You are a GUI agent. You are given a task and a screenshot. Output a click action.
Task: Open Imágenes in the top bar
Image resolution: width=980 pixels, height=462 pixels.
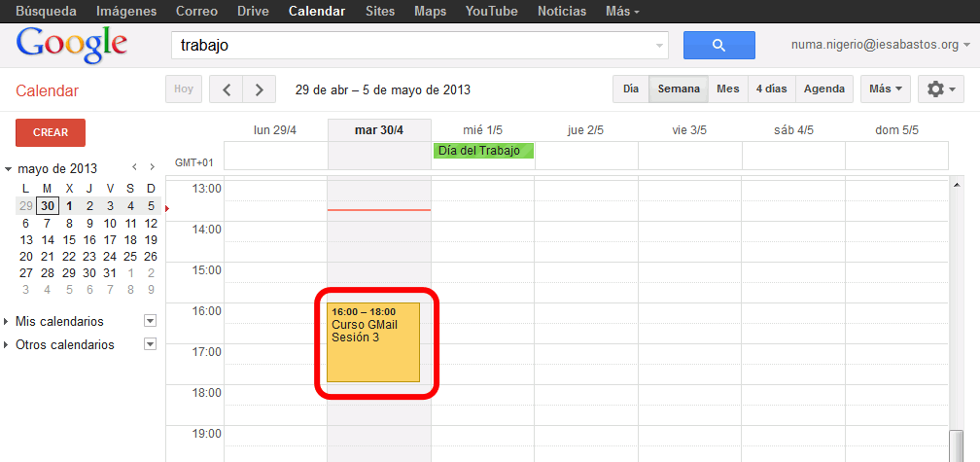point(126,12)
